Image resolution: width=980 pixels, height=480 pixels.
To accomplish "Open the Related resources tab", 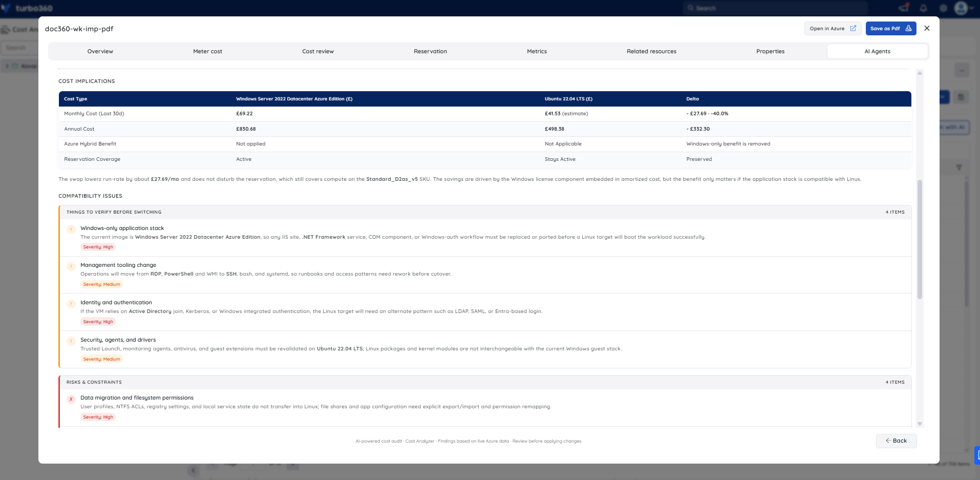I will (652, 51).
